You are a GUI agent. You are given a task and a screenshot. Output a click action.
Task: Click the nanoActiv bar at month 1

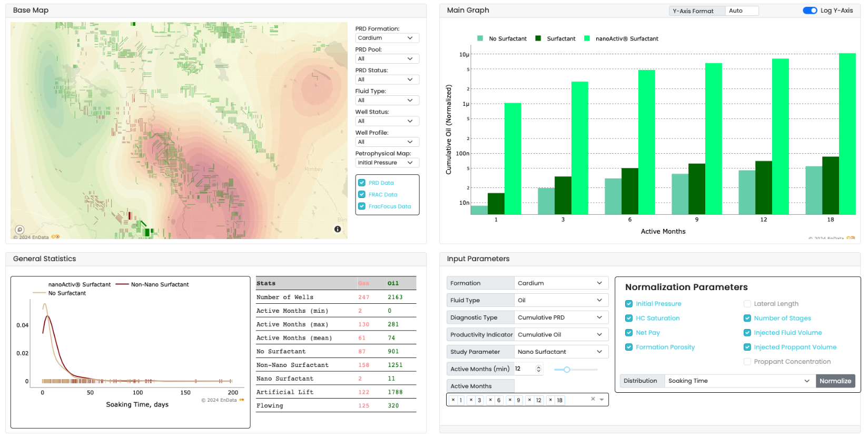pos(512,158)
